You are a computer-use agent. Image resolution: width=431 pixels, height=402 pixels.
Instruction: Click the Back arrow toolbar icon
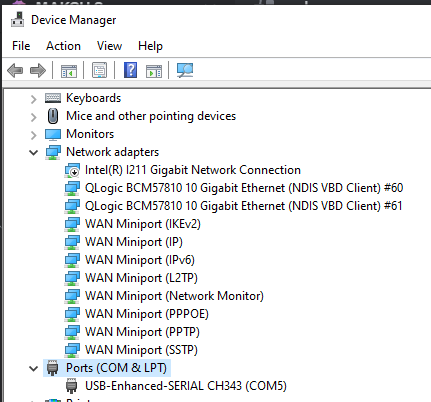pyautogui.click(x=15, y=70)
